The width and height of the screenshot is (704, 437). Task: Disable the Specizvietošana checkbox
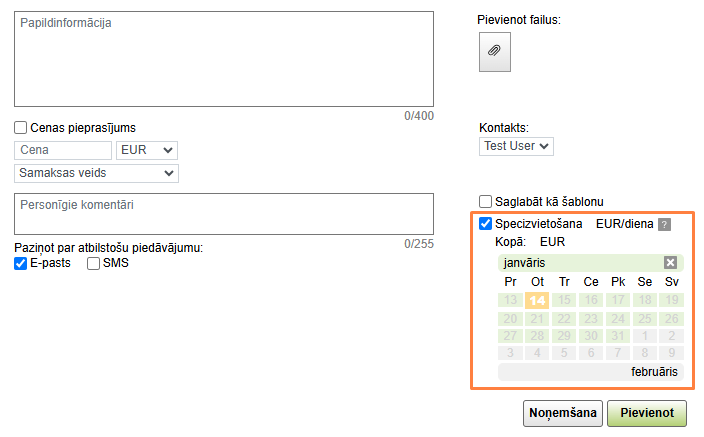[x=487, y=224]
